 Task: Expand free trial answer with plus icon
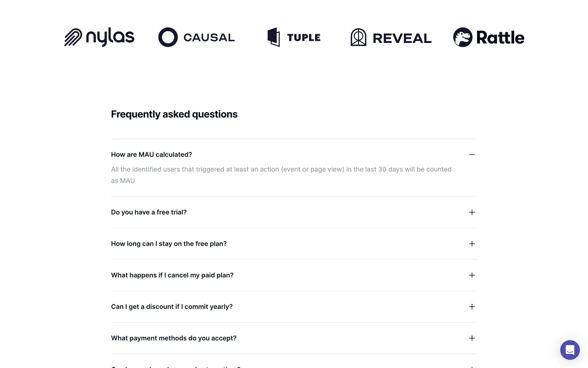(x=472, y=212)
